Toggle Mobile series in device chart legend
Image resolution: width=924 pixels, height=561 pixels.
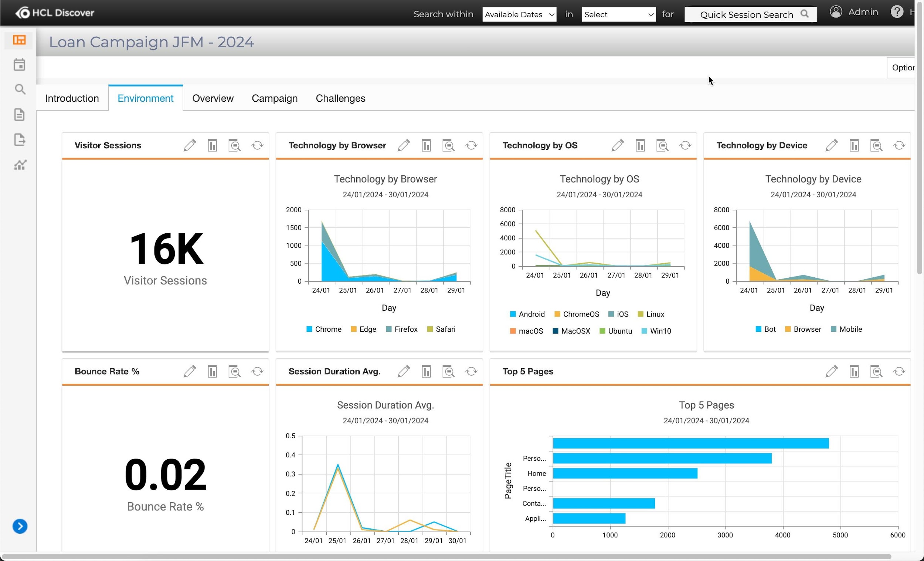(846, 329)
